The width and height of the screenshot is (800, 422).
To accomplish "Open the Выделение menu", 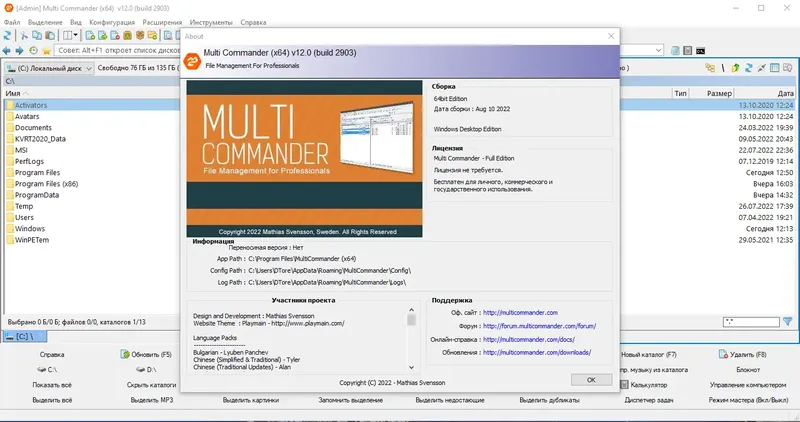I will (45, 22).
